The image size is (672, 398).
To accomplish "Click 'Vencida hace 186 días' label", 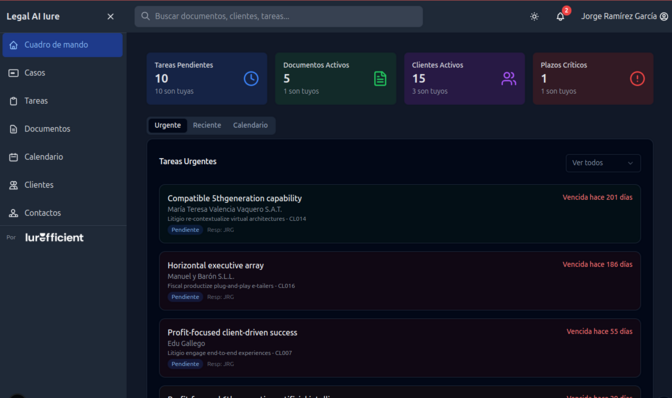I will (597, 264).
